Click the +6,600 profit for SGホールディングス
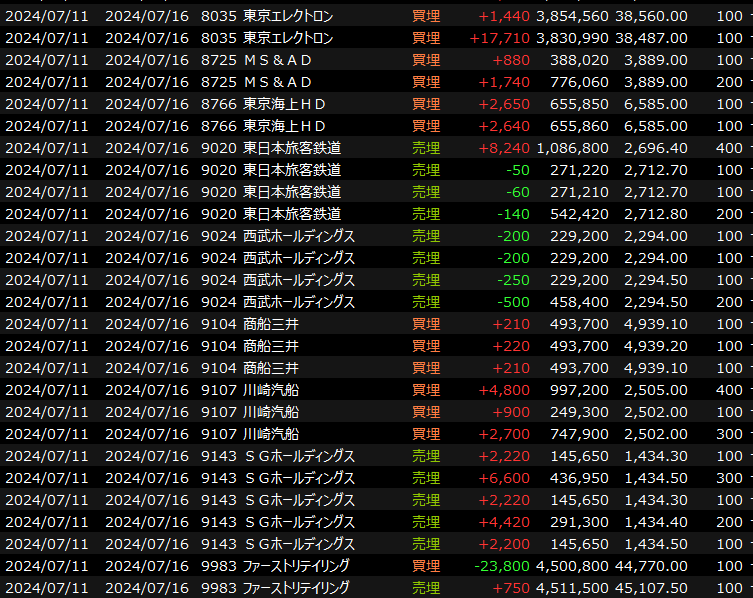This screenshot has width=753, height=598. [505, 478]
